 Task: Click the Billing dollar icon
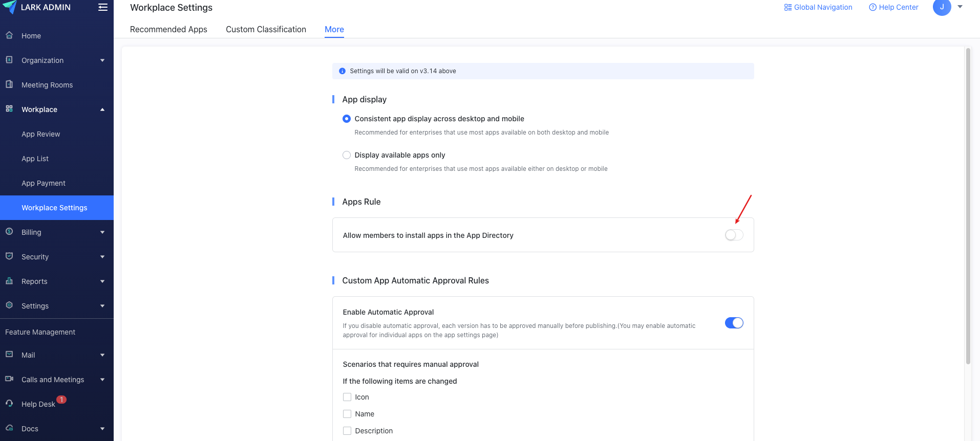tap(9, 232)
